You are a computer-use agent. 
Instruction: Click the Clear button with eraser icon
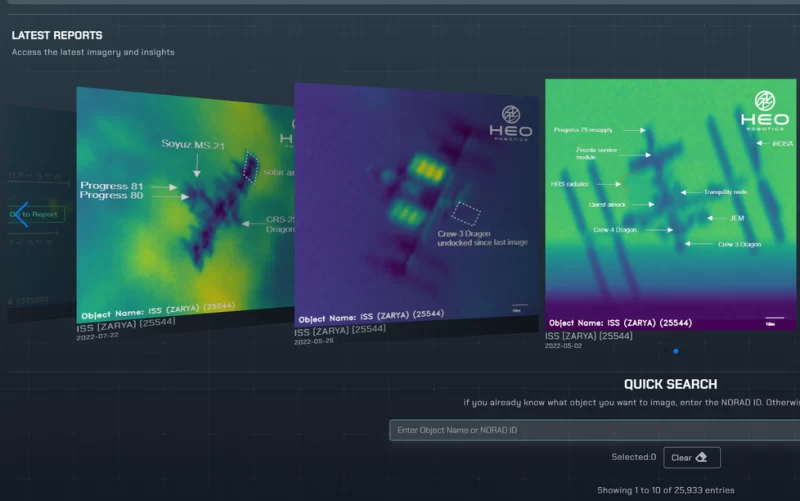pos(692,458)
